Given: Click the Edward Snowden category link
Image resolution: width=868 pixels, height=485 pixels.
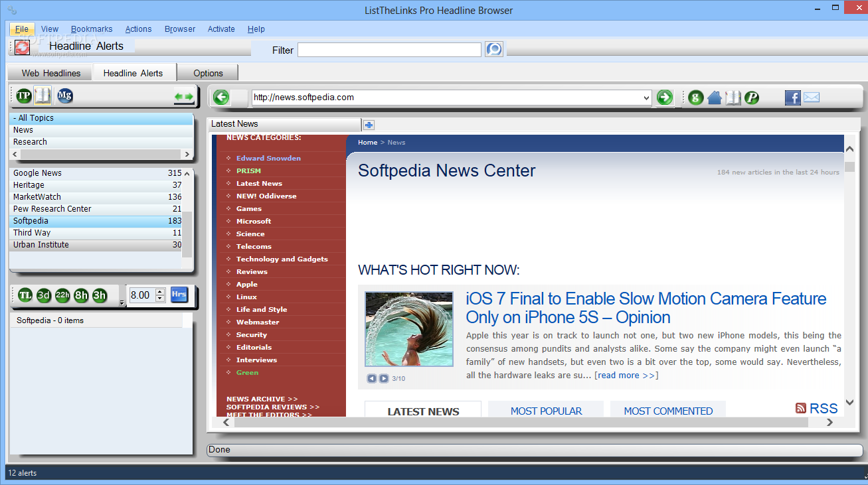Looking at the screenshot, I should (268, 158).
